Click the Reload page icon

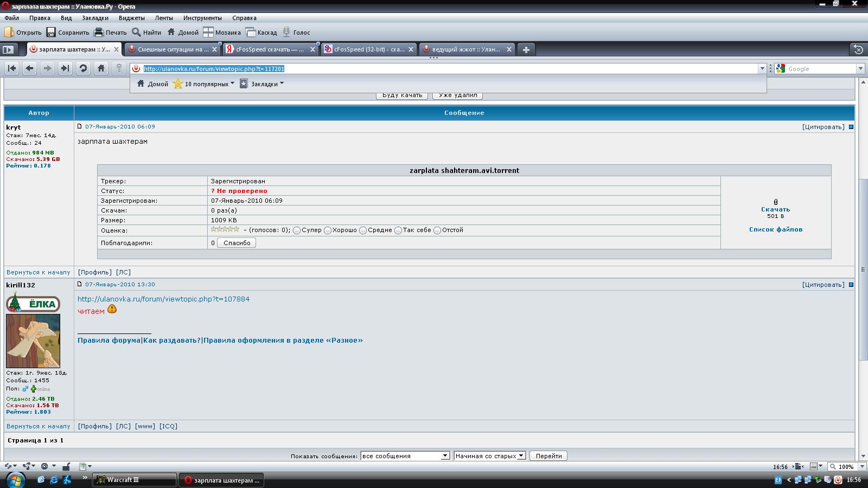(83, 68)
